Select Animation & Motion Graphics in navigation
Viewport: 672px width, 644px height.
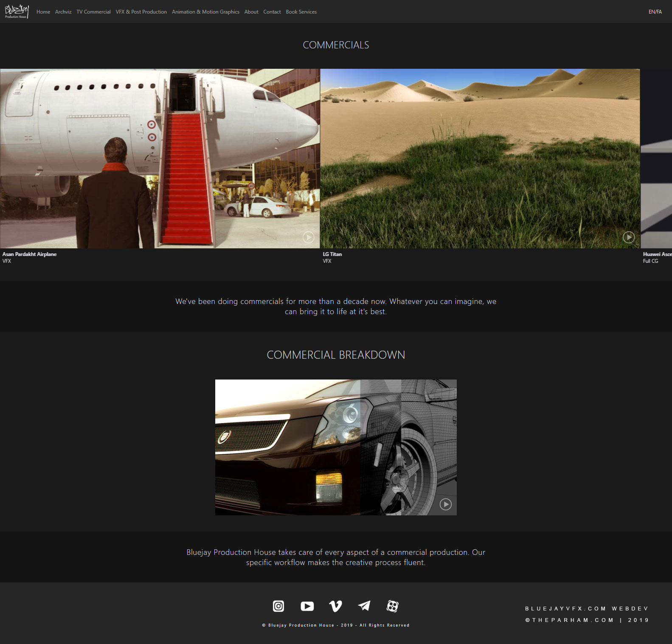click(x=205, y=12)
